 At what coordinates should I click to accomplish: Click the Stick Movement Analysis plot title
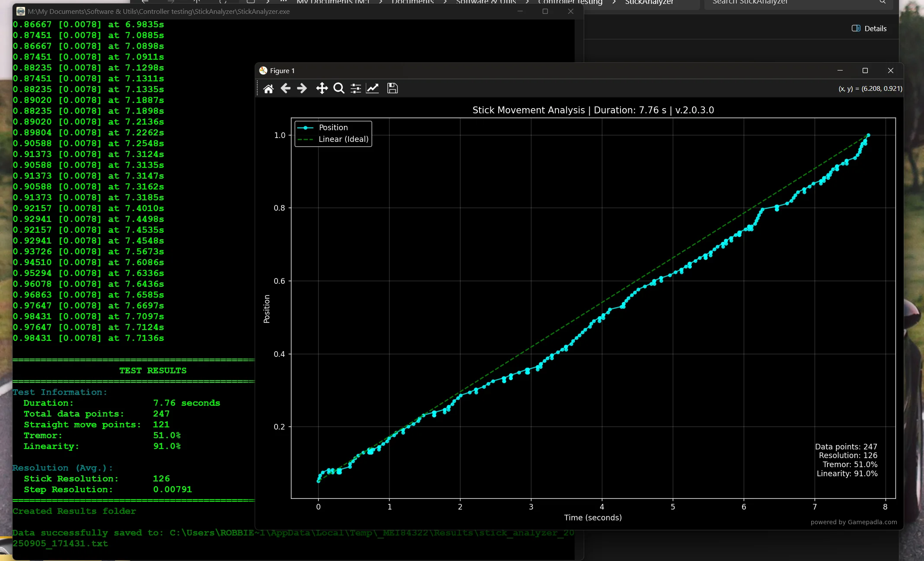coord(593,110)
